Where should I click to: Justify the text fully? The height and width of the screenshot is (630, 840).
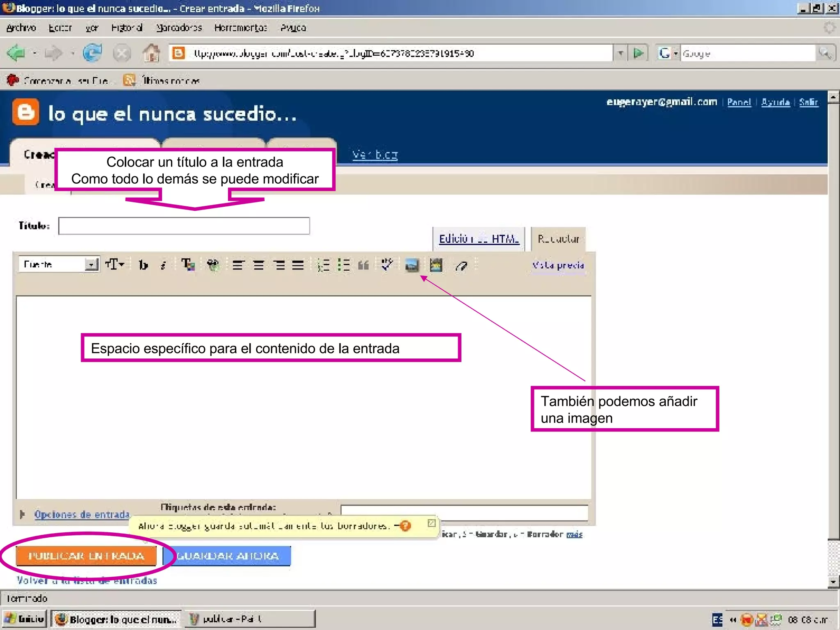[x=298, y=265]
